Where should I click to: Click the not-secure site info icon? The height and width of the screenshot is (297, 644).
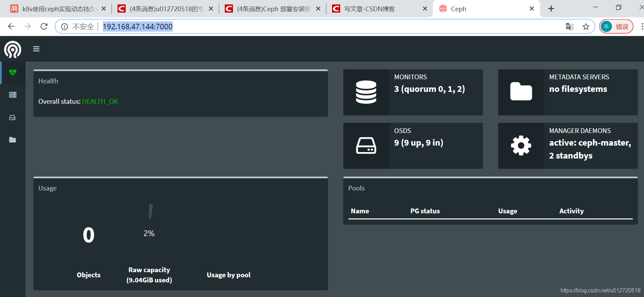tap(64, 27)
